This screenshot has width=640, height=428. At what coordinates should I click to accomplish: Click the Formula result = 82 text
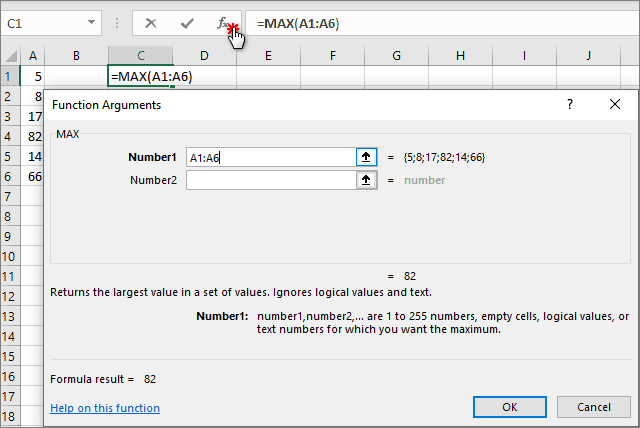103,379
